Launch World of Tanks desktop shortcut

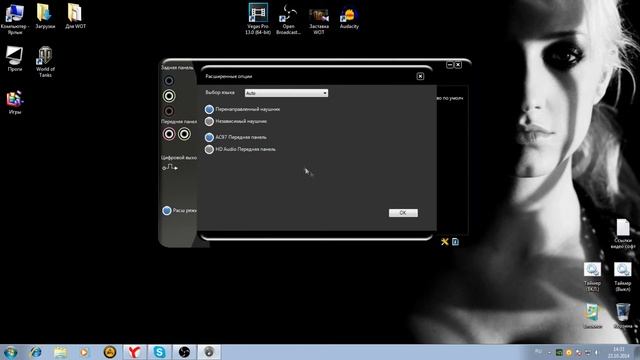pos(45,62)
